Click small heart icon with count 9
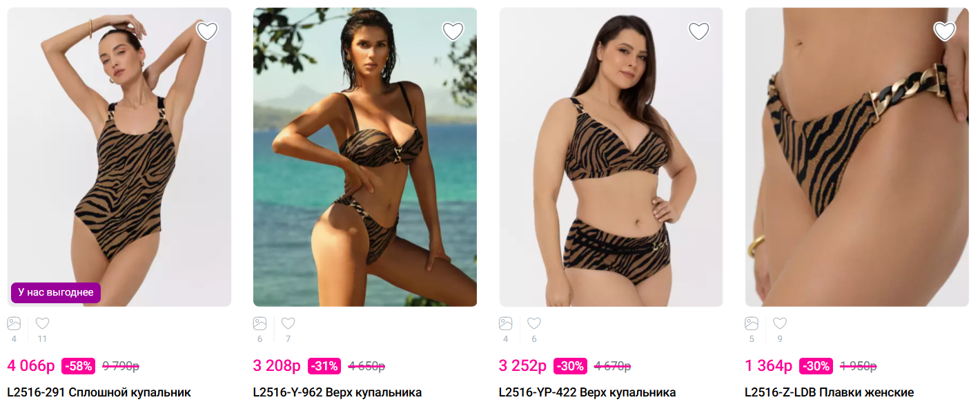This screenshot has width=980, height=402. click(x=780, y=323)
